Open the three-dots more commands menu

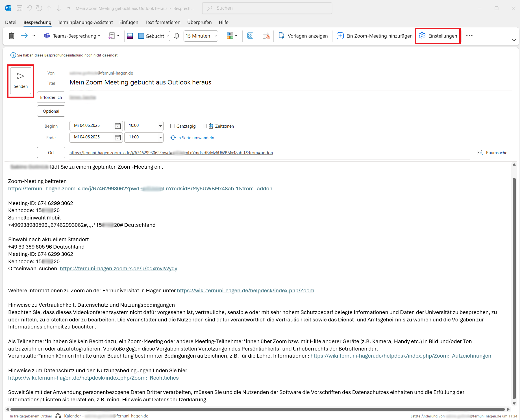469,36
